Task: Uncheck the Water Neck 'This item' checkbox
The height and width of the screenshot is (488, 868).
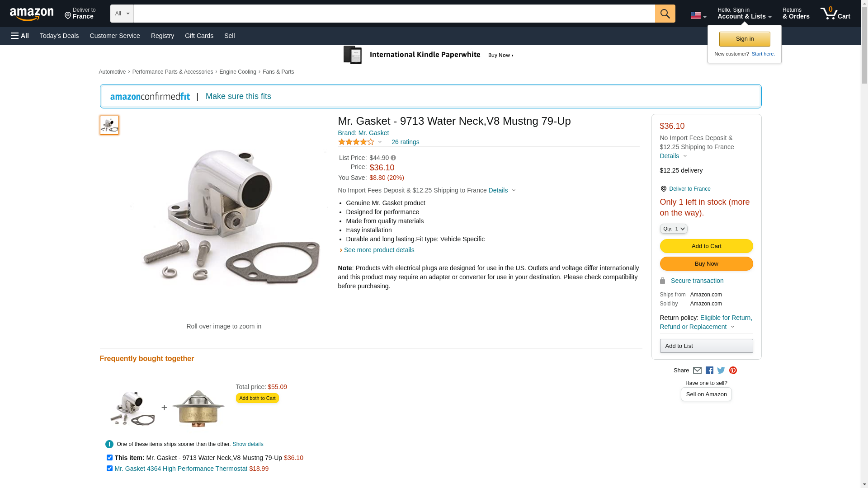Action: [x=109, y=458]
